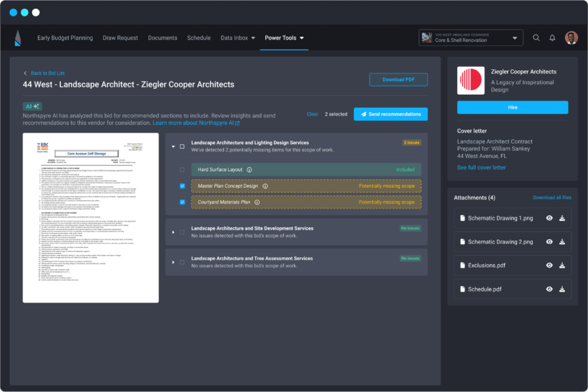
Task: Open the Data Inbox dropdown
Action: pos(238,38)
